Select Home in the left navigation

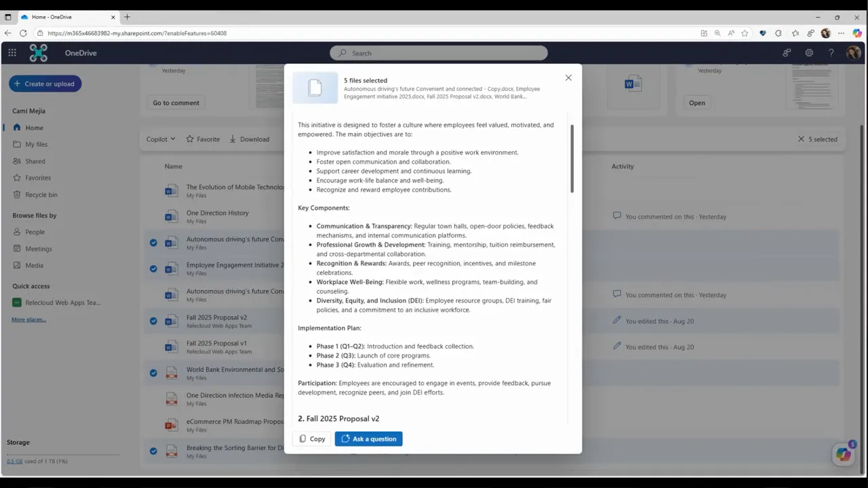pyautogui.click(x=34, y=127)
